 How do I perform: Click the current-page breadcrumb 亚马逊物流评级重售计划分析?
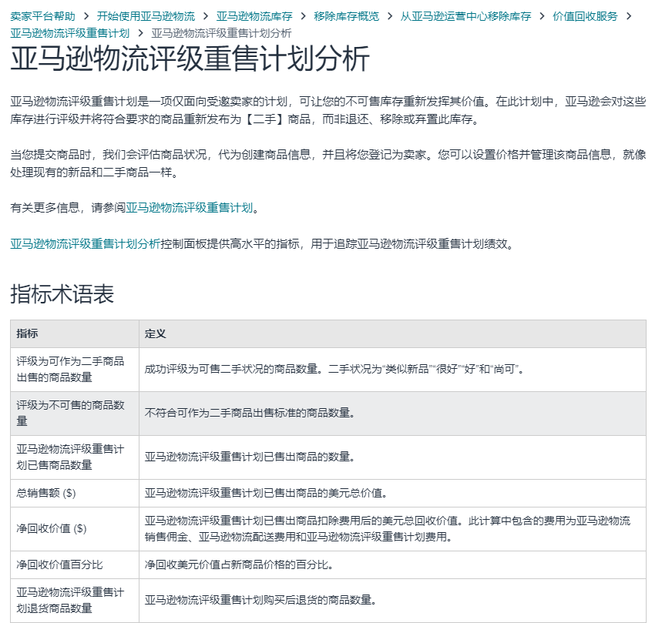coord(221,33)
